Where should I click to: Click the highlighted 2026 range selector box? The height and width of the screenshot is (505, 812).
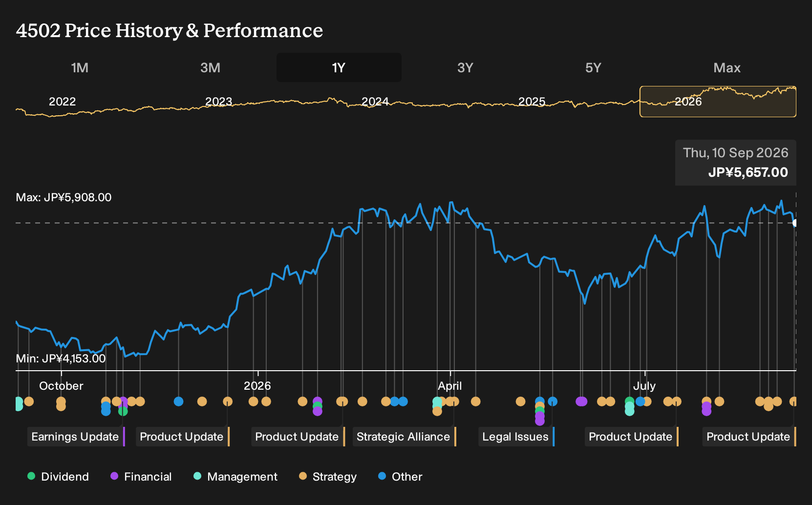click(x=718, y=102)
